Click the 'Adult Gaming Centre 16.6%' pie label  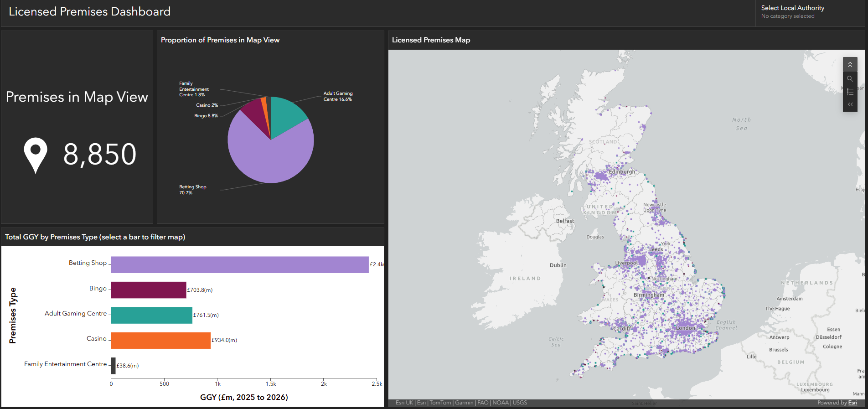tap(338, 96)
